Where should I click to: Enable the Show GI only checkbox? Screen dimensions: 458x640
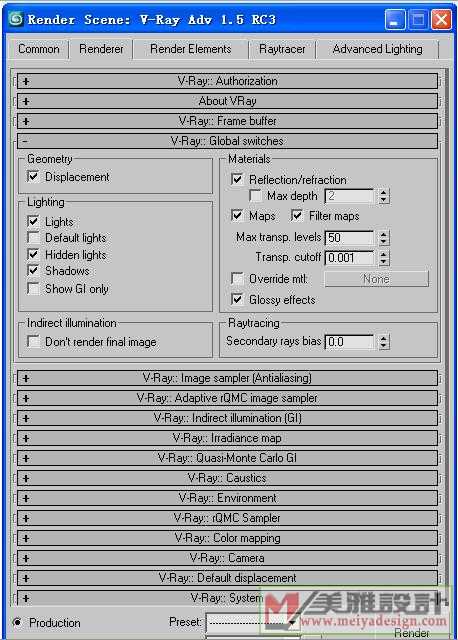coord(33,289)
